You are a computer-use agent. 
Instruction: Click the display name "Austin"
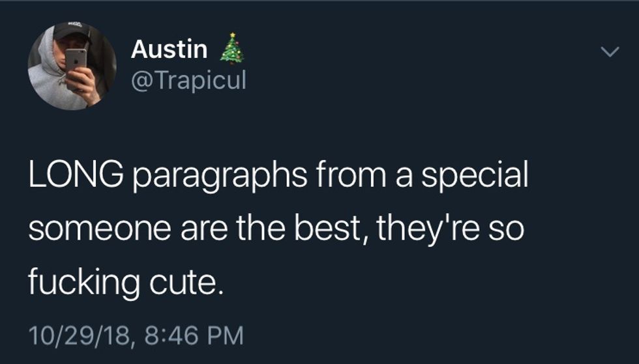(x=170, y=49)
